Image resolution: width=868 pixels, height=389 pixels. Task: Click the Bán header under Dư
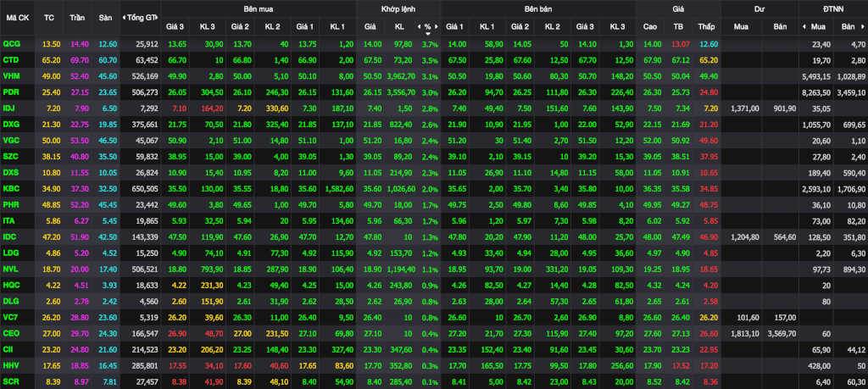pos(780,26)
